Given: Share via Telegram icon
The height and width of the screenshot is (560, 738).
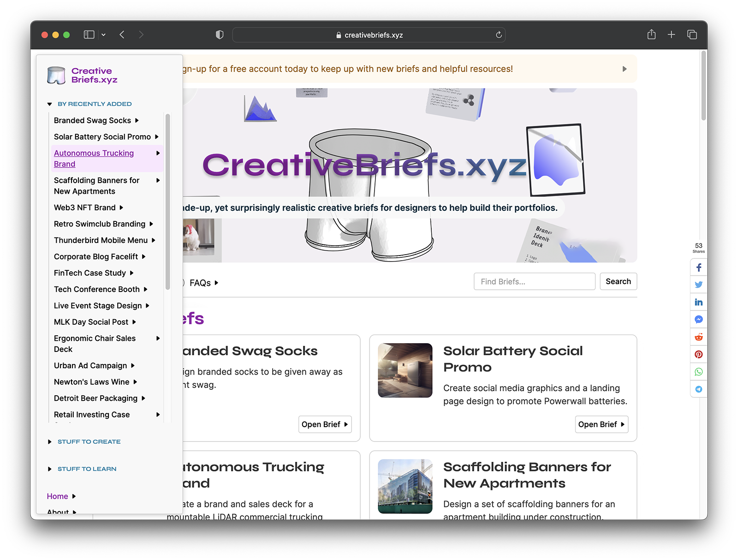Looking at the screenshot, I should click(x=699, y=389).
